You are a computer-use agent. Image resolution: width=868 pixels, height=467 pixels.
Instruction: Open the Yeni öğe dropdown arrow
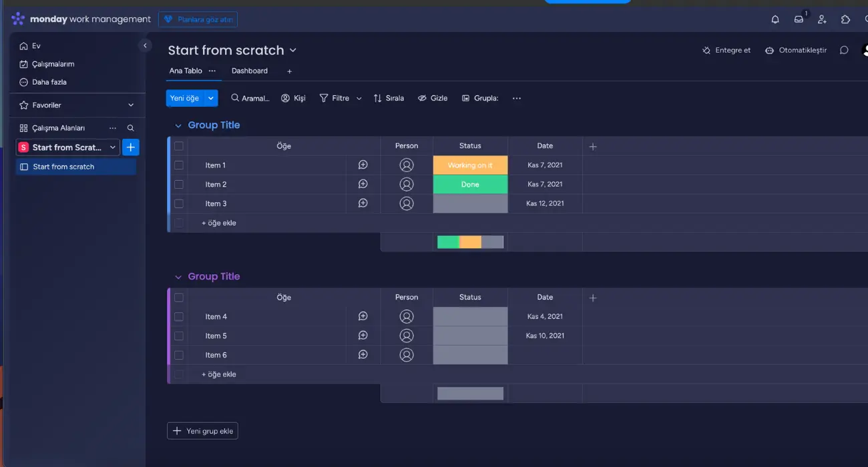(211, 98)
